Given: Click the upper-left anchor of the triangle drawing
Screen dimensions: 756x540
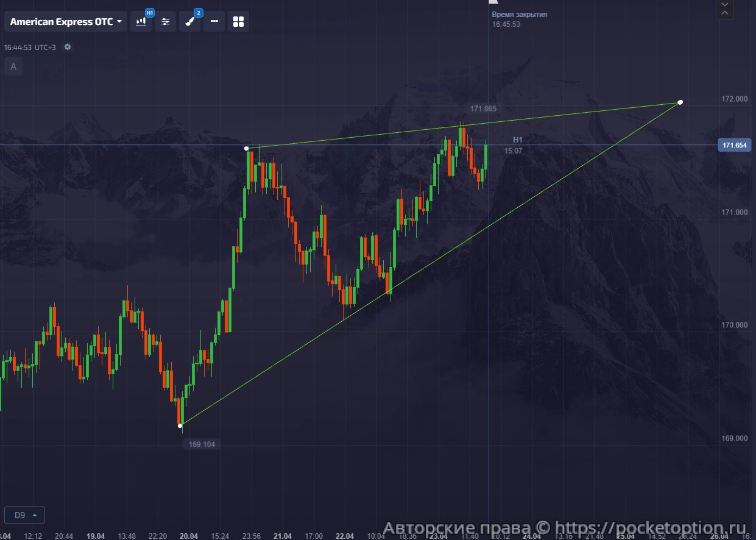Looking at the screenshot, I should click(x=246, y=148).
